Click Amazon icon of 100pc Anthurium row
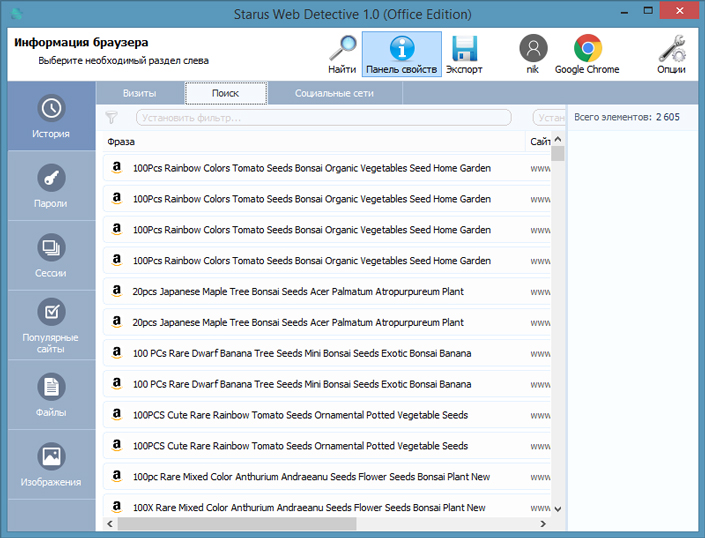This screenshot has width=705, height=538. tap(117, 476)
